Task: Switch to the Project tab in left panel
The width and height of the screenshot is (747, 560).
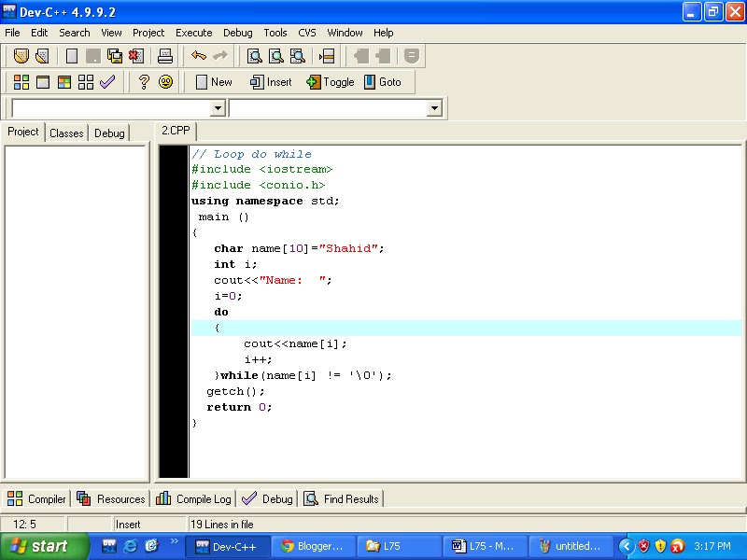Action: tap(22, 132)
